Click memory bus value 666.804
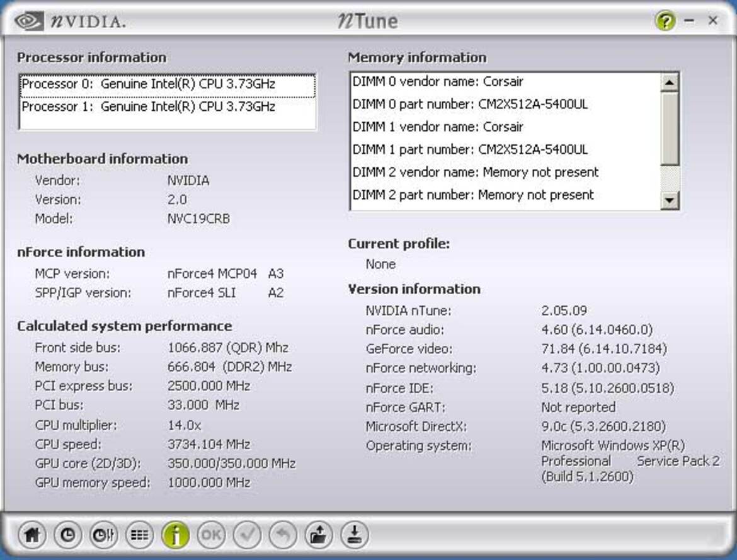 pos(229,367)
